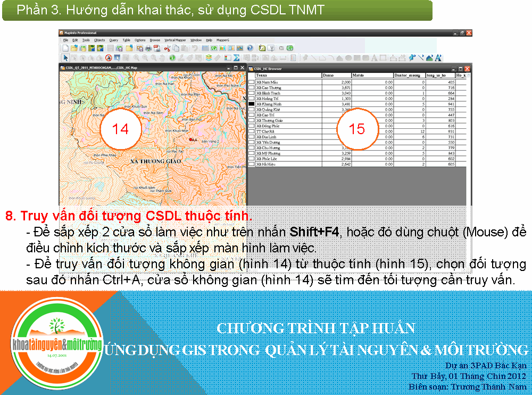Click the red AA point on the map
This screenshot has width=532, height=395.
click(190, 139)
